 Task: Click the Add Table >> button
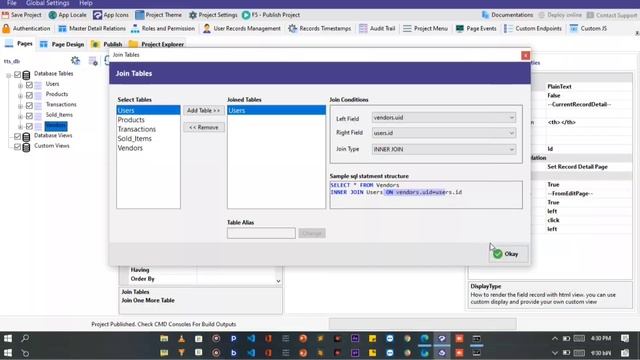(x=203, y=111)
